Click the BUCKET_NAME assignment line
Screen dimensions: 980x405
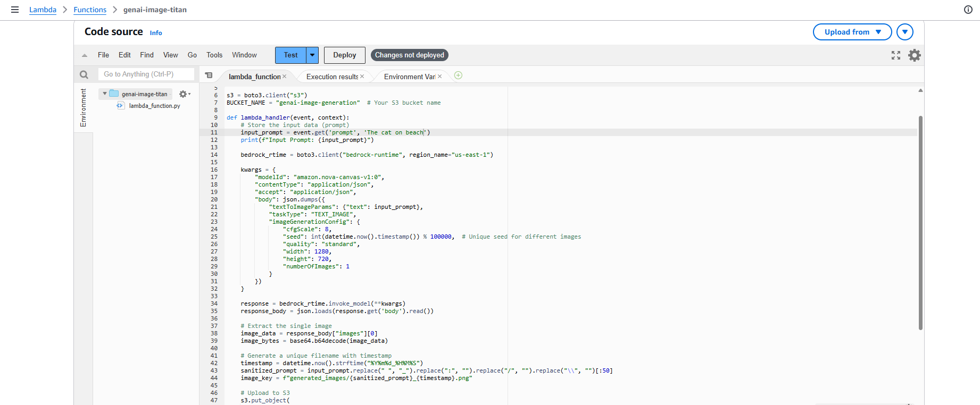tap(334, 103)
